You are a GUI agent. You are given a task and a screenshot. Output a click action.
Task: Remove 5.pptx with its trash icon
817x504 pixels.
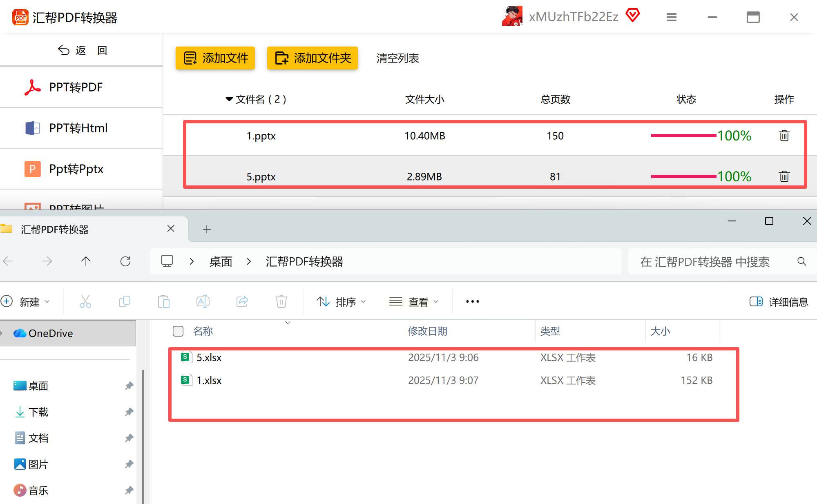pyautogui.click(x=784, y=176)
